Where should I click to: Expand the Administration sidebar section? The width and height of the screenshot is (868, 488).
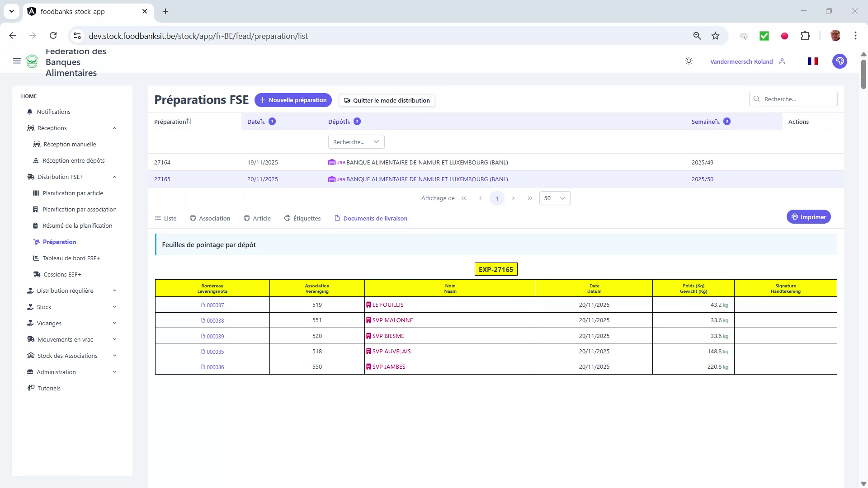(114, 372)
